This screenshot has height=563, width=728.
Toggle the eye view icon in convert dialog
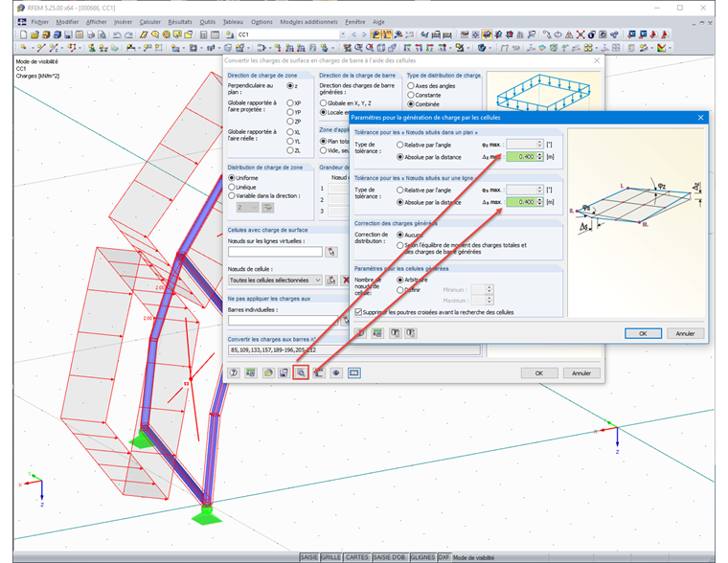336,372
